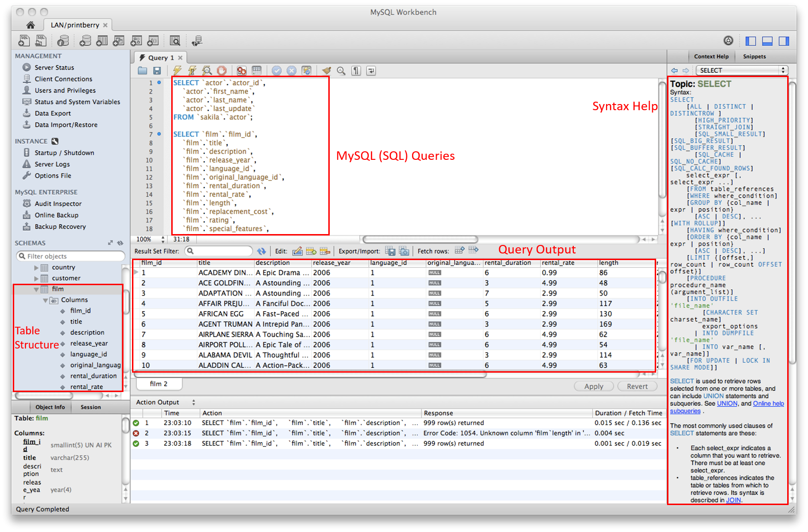This screenshot has width=808, height=532.
Task: Click create new schema icon
Action: (x=85, y=41)
